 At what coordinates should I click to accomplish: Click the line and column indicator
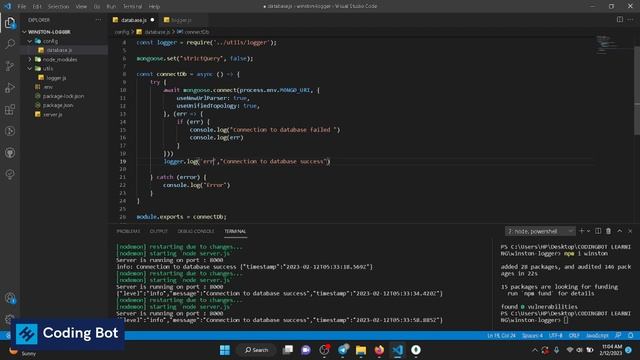[502, 336]
